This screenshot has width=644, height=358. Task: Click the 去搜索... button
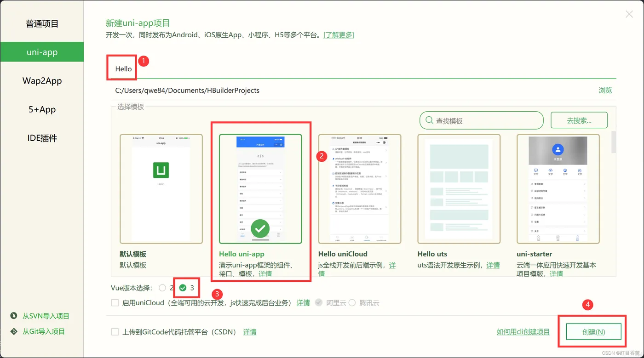[579, 120]
